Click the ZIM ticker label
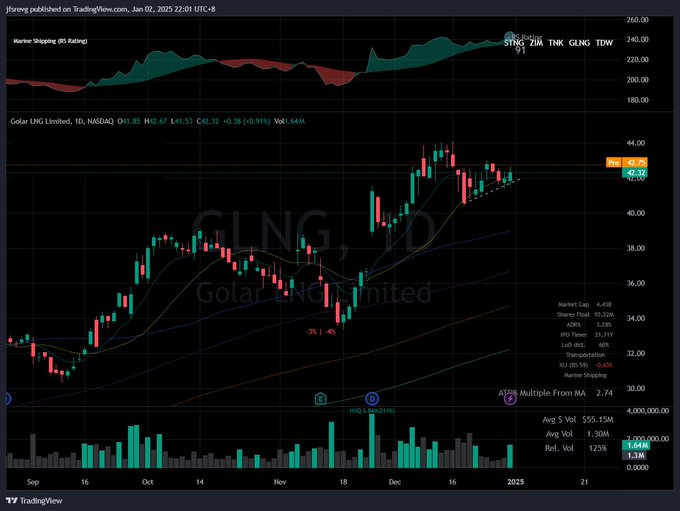 pos(536,43)
